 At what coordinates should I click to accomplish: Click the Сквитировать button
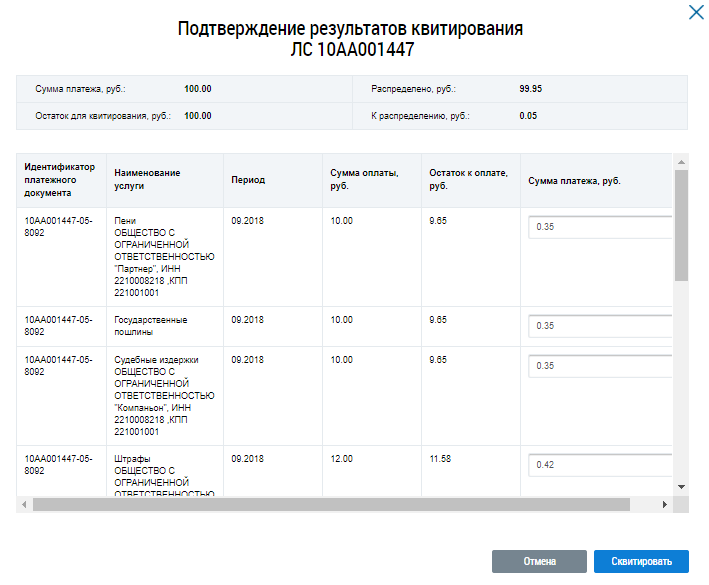click(640, 561)
